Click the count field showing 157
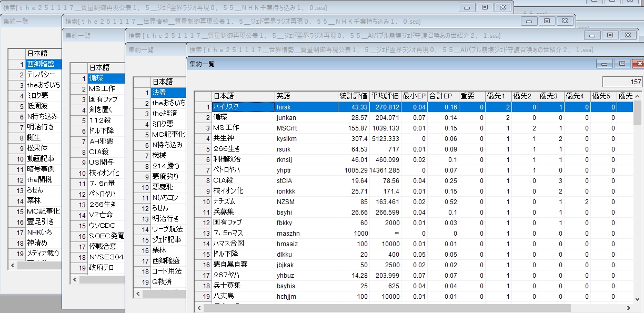 click(622, 82)
